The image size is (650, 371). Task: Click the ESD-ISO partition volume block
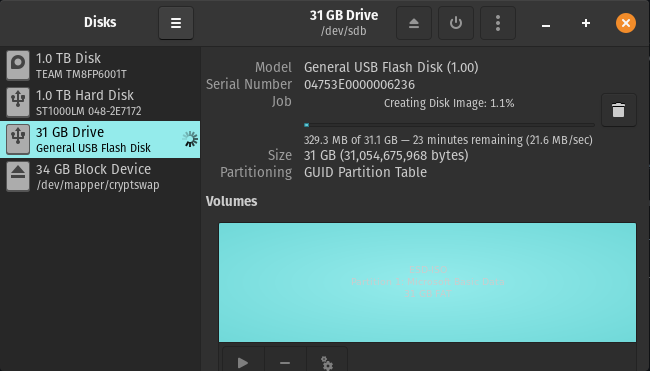click(427, 282)
